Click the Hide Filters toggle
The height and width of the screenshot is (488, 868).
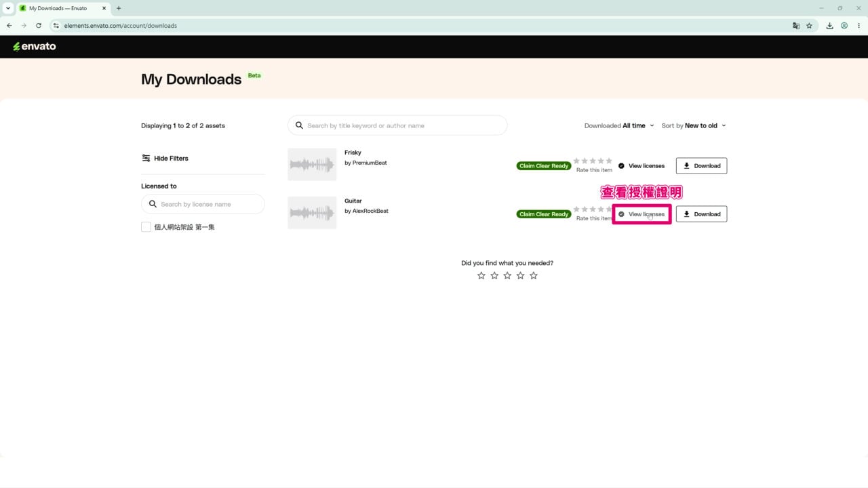click(165, 158)
